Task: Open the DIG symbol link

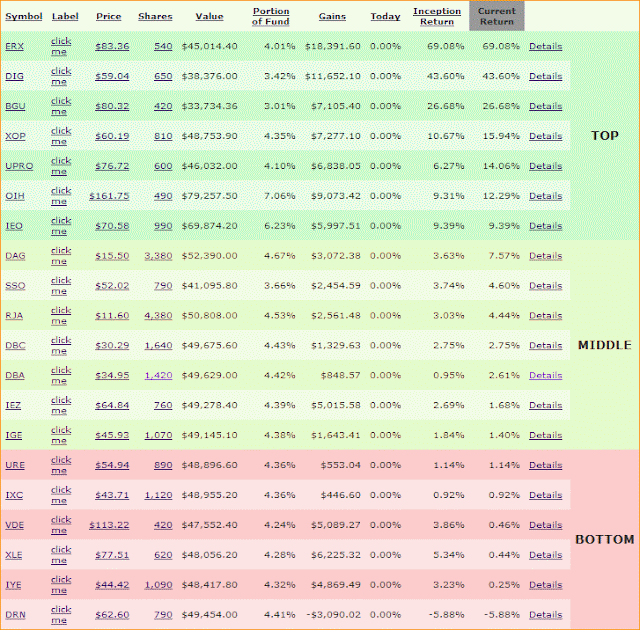Action: 14,76
